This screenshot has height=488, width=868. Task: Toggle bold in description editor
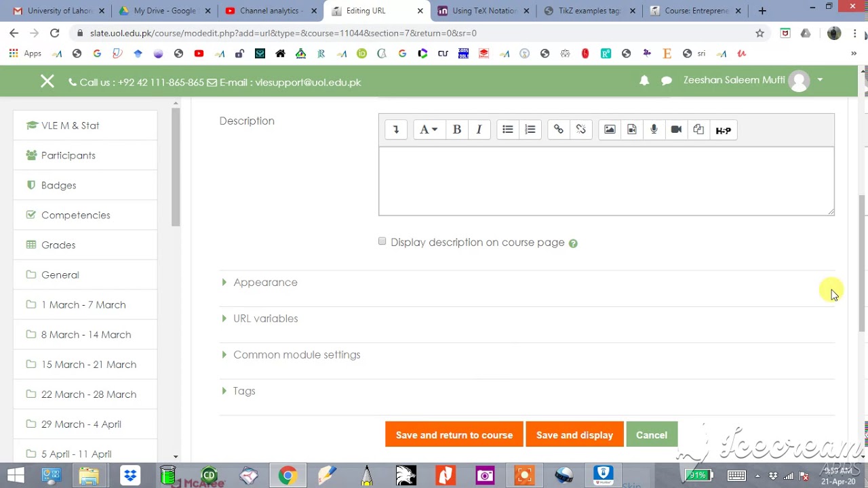point(456,129)
